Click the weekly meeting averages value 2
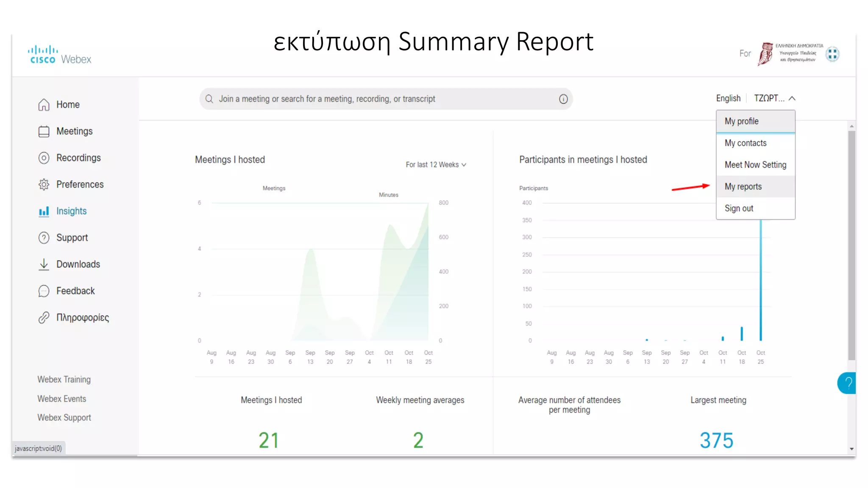Screen dimensions: 868x488 (x=418, y=441)
